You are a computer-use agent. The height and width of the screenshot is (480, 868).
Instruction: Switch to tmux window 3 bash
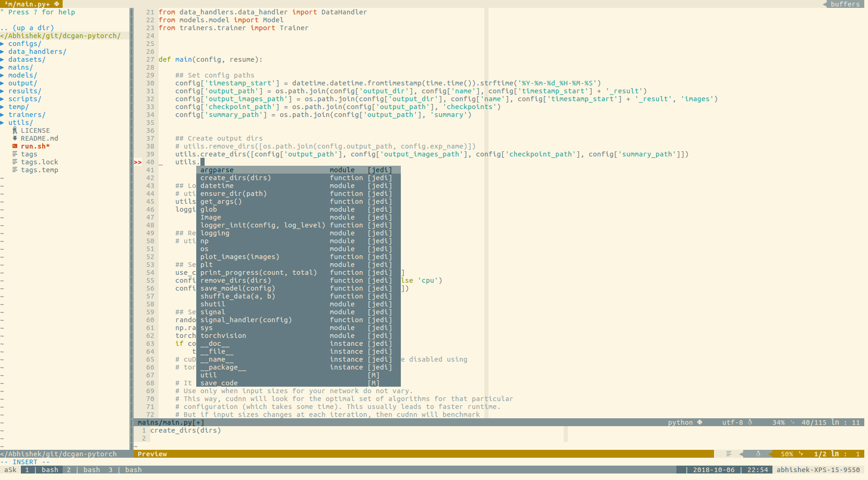click(x=125, y=470)
